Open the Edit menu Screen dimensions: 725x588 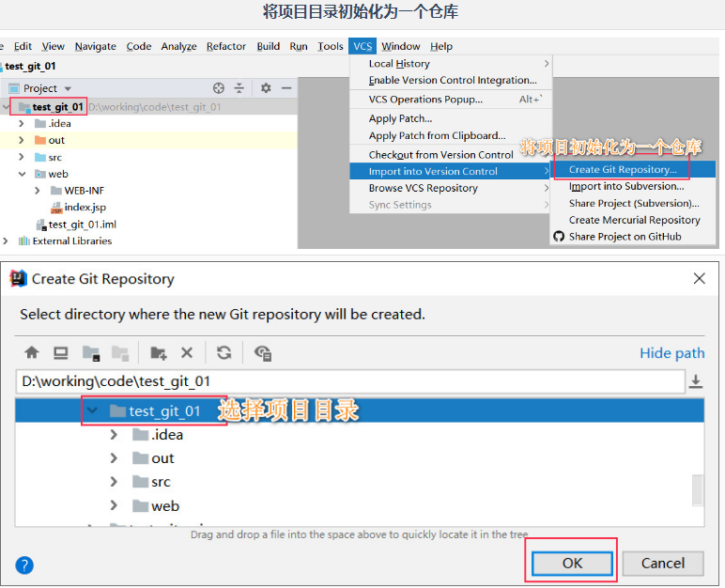23,46
